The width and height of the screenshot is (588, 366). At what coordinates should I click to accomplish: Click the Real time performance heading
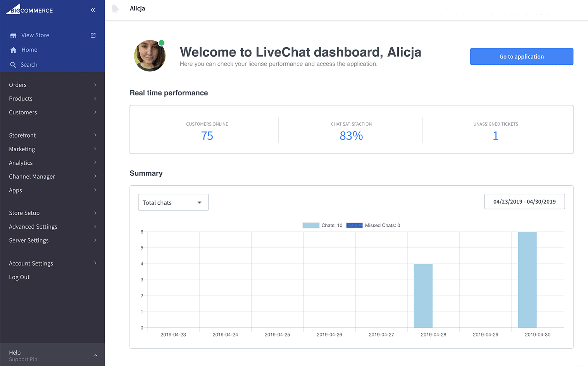coord(169,93)
